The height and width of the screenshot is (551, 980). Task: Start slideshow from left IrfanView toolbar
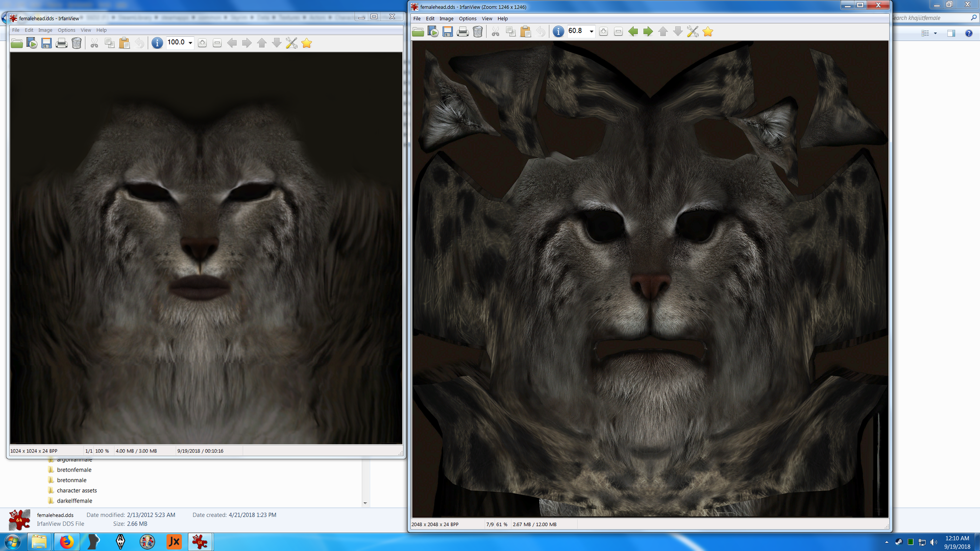point(32,43)
